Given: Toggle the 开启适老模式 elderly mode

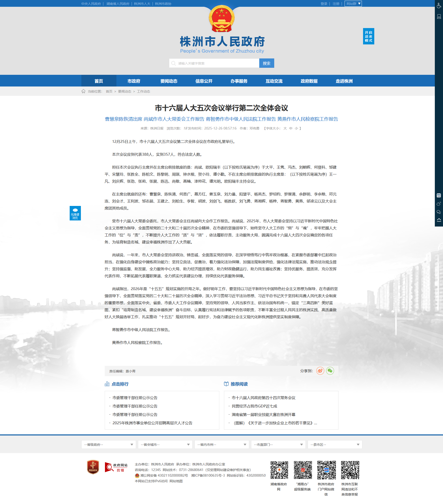Looking at the screenshot, I should click(x=368, y=36).
